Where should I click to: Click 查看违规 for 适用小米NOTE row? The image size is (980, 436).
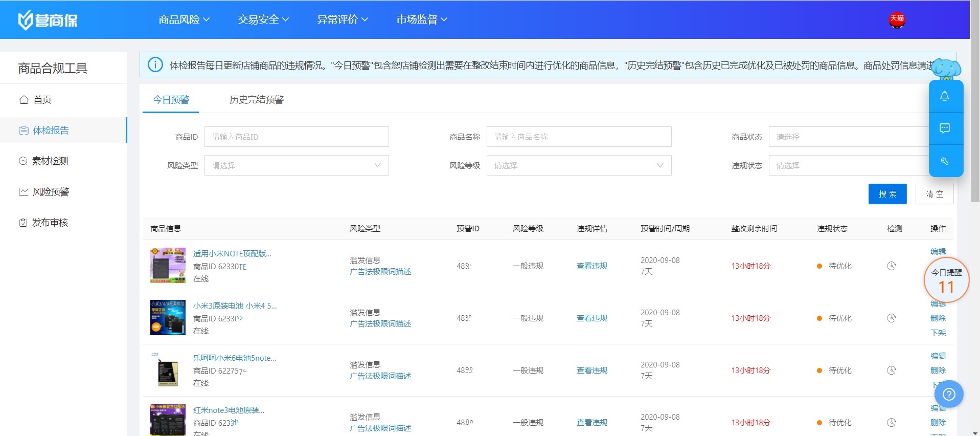click(x=592, y=266)
